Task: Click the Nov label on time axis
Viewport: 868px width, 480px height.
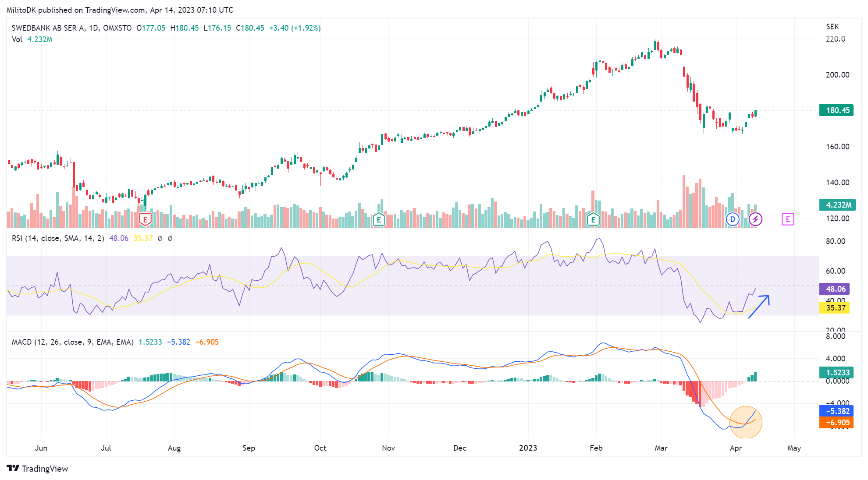Action: pyautogui.click(x=388, y=448)
